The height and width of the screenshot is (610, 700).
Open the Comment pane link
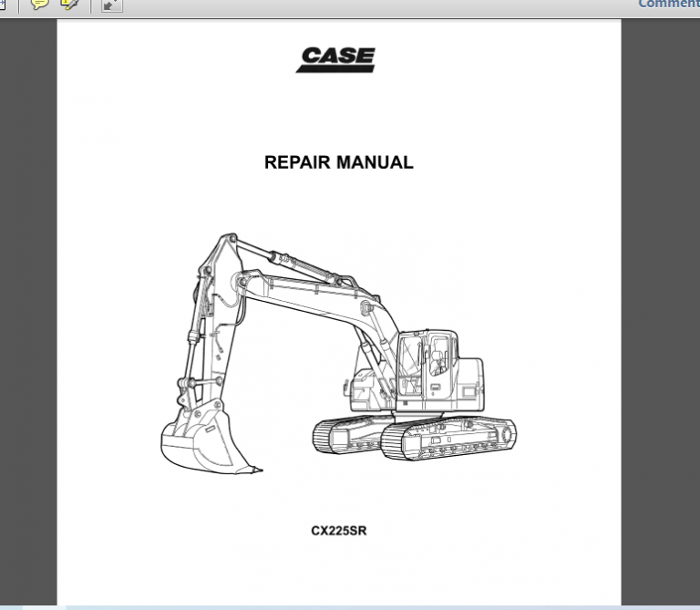[x=669, y=4]
